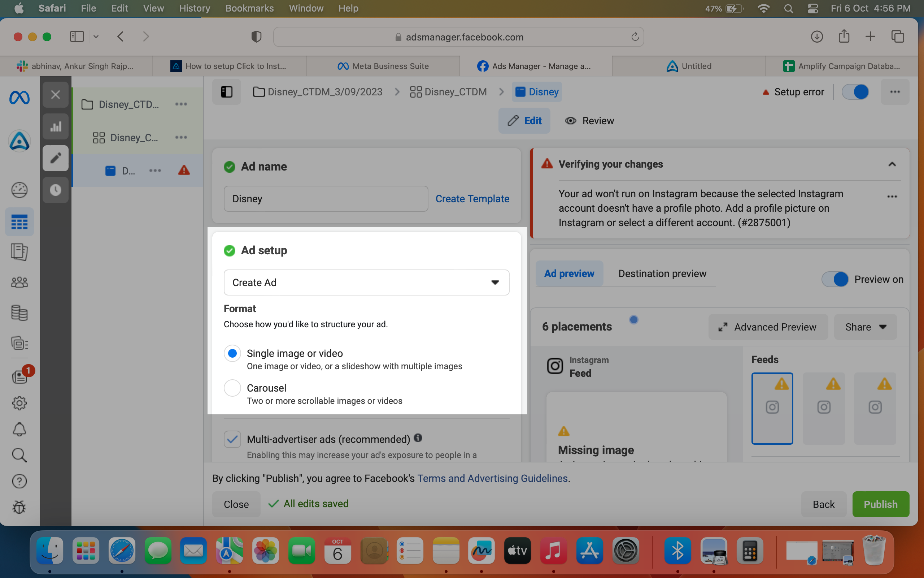Open the Create Ad dropdown
The height and width of the screenshot is (578, 924).
367,282
